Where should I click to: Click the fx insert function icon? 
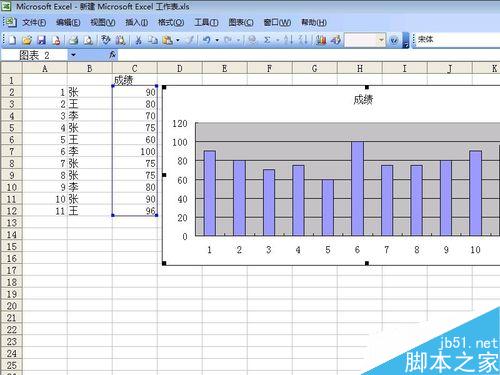pyautogui.click(x=112, y=55)
